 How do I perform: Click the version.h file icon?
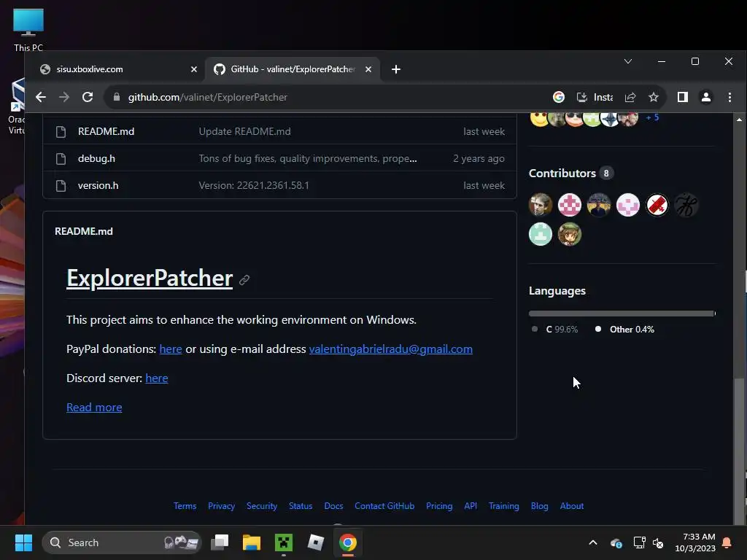pyautogui.click(x=61, y=186)
